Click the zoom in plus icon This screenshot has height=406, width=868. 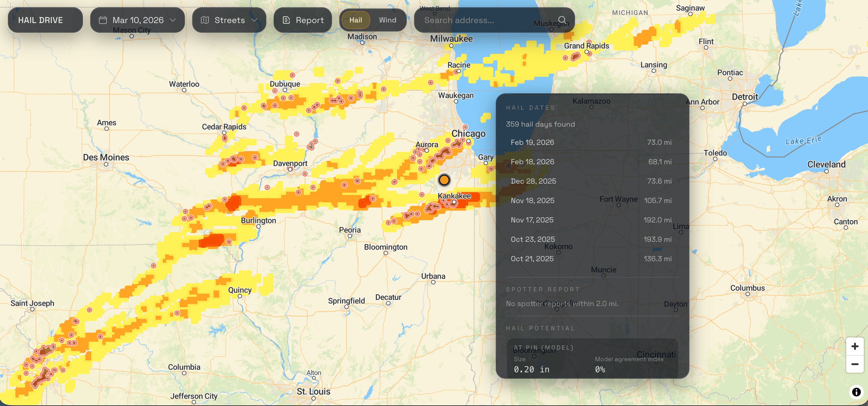point(855,346)
